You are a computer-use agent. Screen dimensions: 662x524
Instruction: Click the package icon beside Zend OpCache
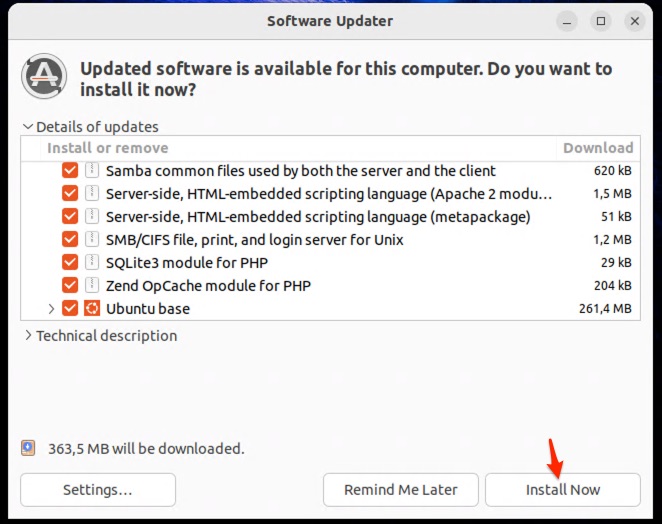point(92,285)
